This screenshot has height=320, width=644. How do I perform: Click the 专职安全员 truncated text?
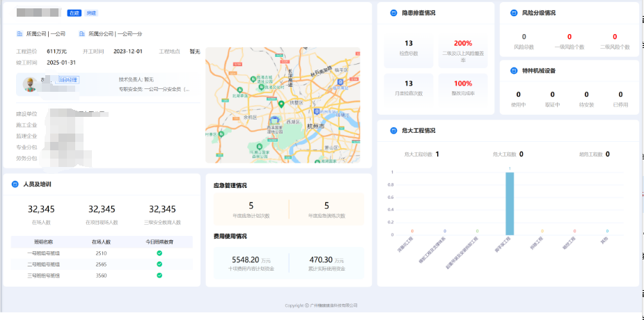pos(154,89)
